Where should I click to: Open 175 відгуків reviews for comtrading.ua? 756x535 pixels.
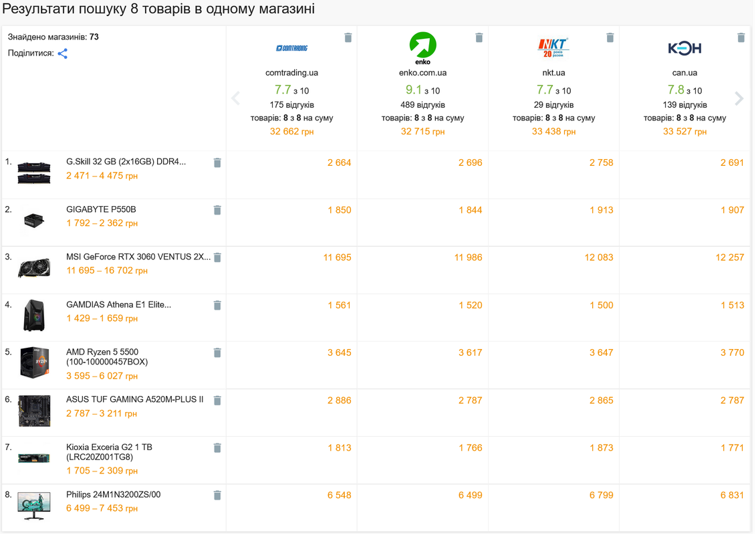pos(292,105)
